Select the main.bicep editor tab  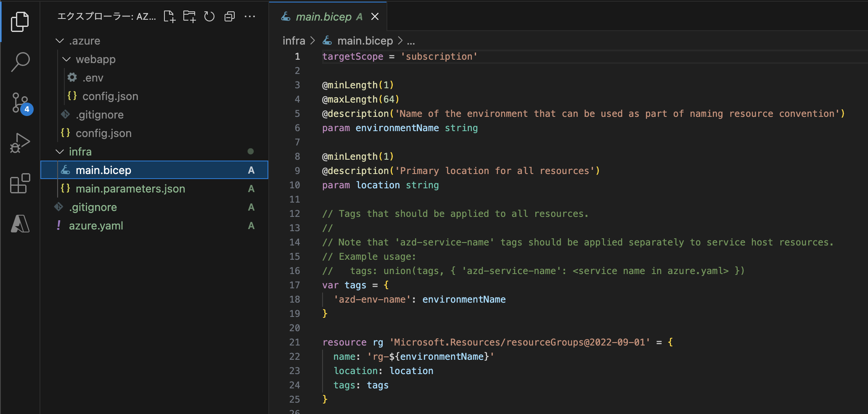pos(328,16)
